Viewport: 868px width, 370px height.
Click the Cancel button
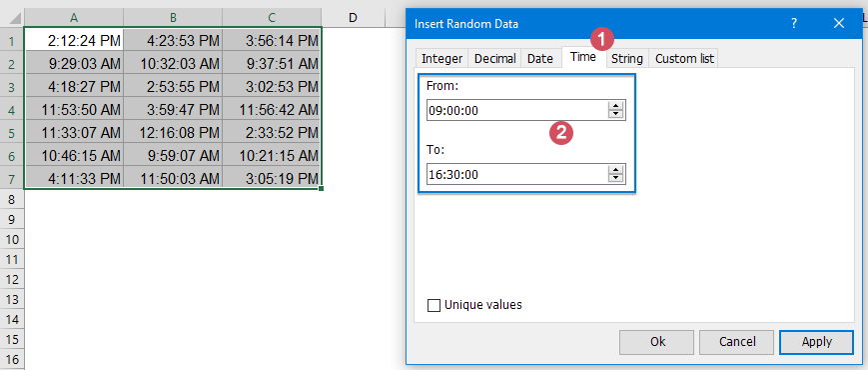(x=737, y=342)
